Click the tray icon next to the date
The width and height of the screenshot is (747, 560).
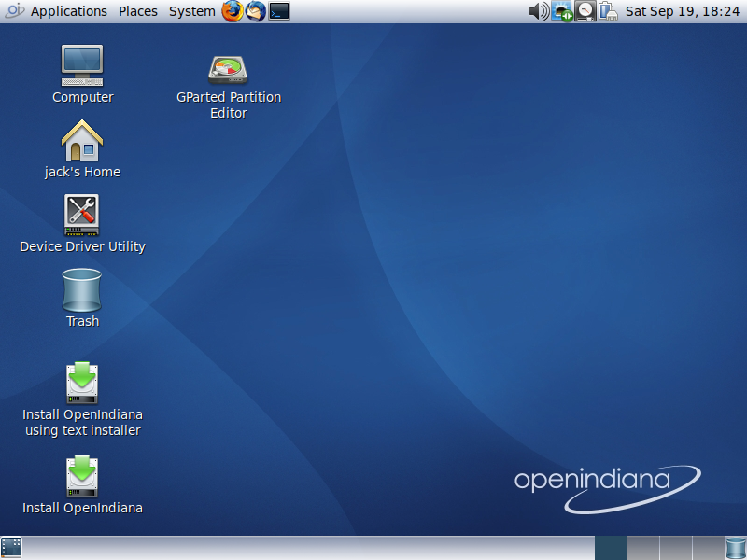click(608, 11)
